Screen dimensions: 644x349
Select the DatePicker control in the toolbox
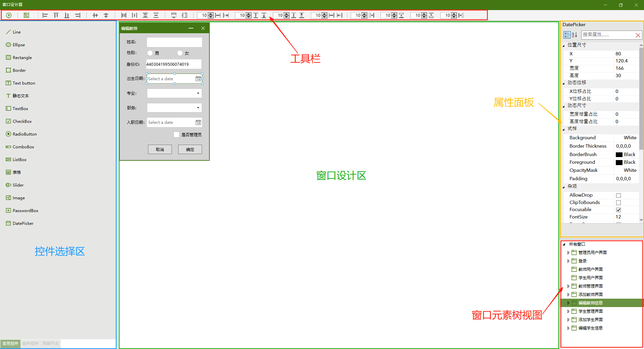pos(23,223)
